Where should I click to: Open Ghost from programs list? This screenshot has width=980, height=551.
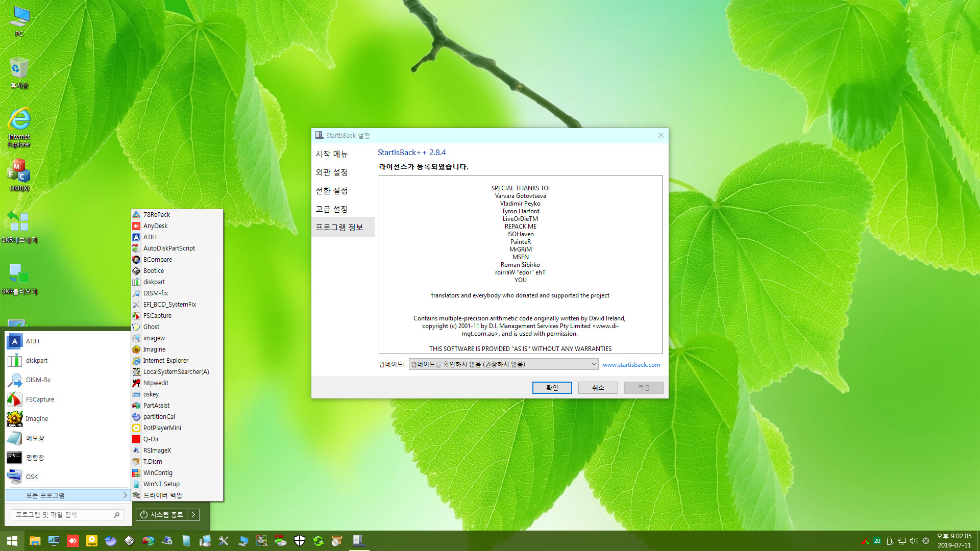(x=177, y=327)
